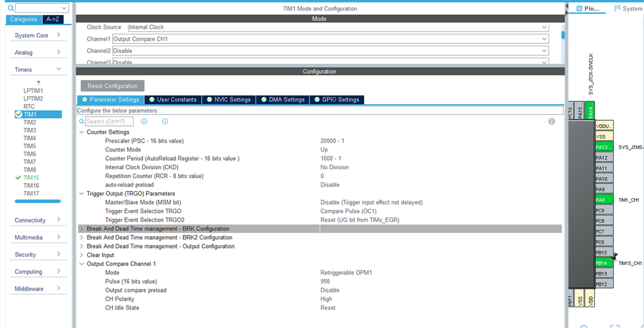Click the small scroll-up arrow above LPTIM1
The height and width of the screenshot is (328, 644).
click(39, 83)
